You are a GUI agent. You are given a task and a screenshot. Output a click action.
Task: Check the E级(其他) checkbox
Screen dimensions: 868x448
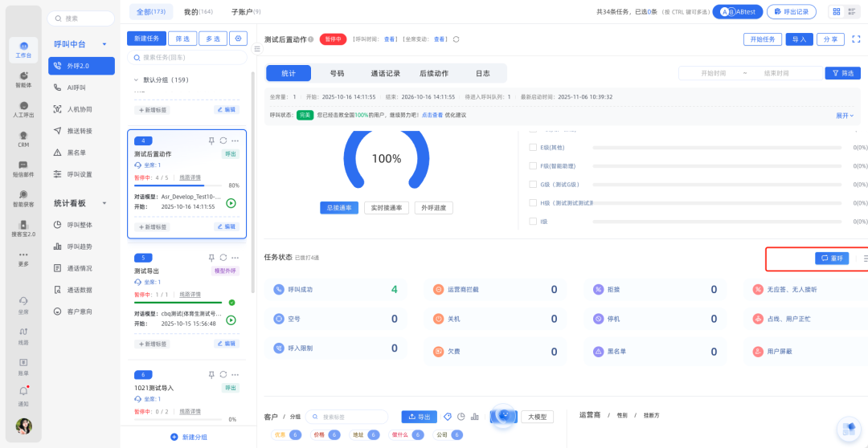tap(533, 147)
